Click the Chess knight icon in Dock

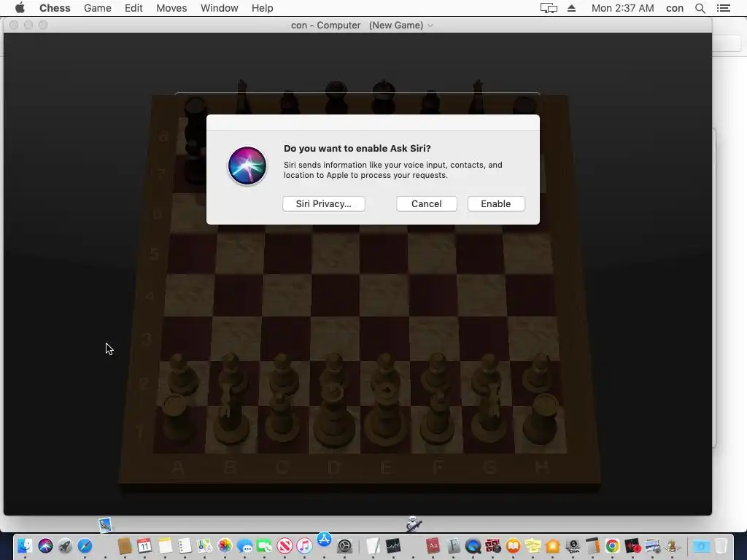(x=673, y=545)
